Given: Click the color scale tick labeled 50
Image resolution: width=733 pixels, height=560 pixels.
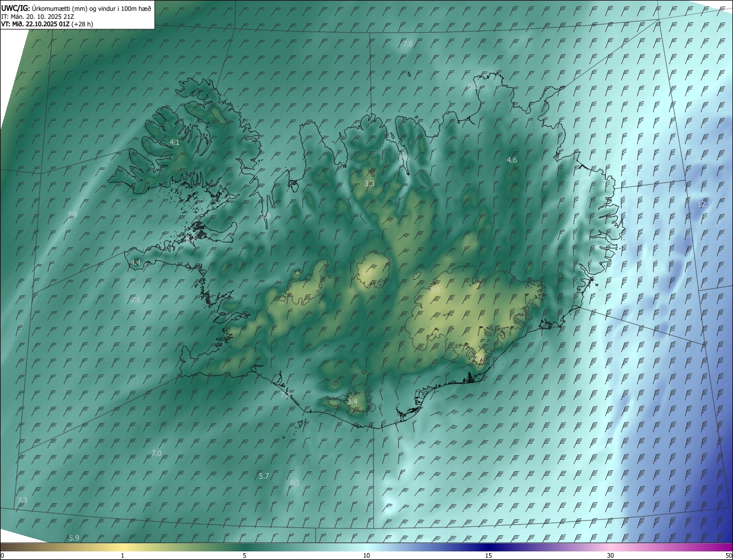Looking at the screenshot, I should coord(728,556).
